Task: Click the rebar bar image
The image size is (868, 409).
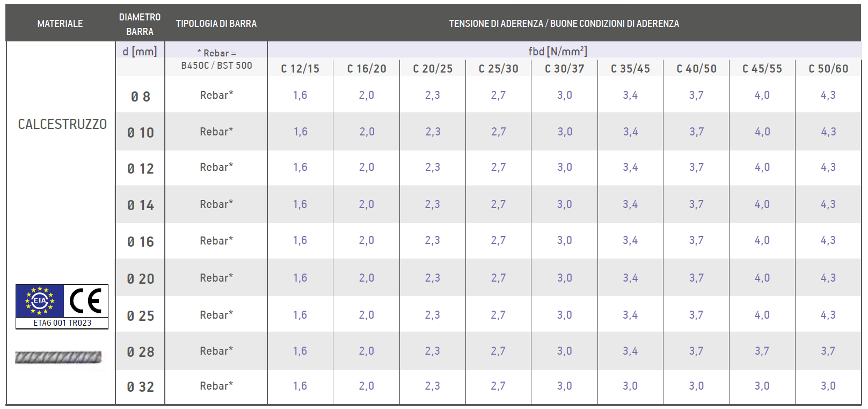Action: (x=59, y=357)
